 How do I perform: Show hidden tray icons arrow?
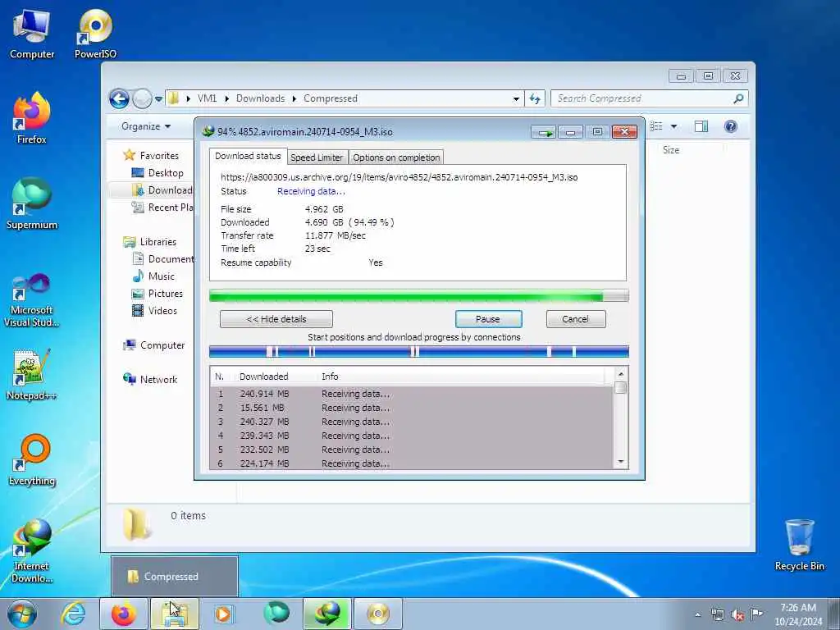[697, 614]
